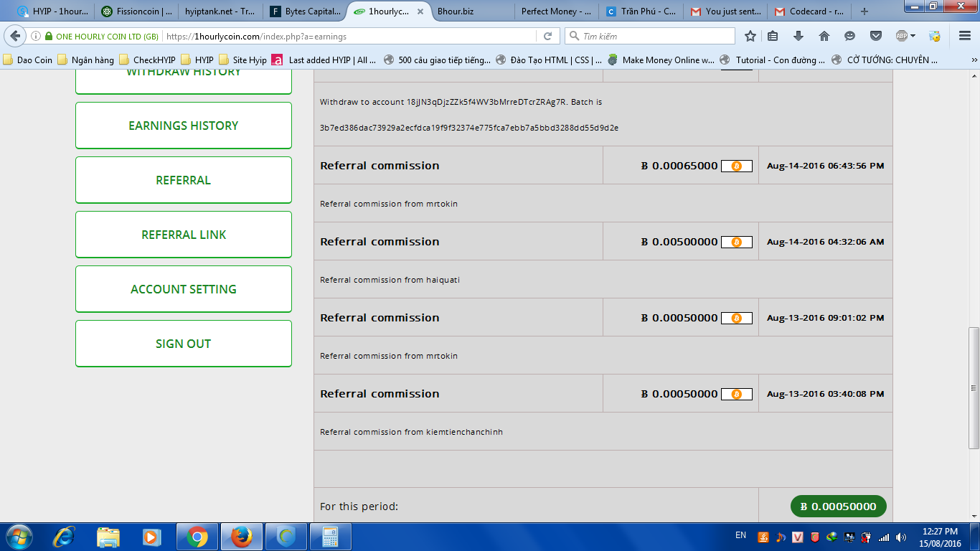Open the Windows Start menu
The width and height of the screenshot is (980, 551).
click(x=19, y=537)
